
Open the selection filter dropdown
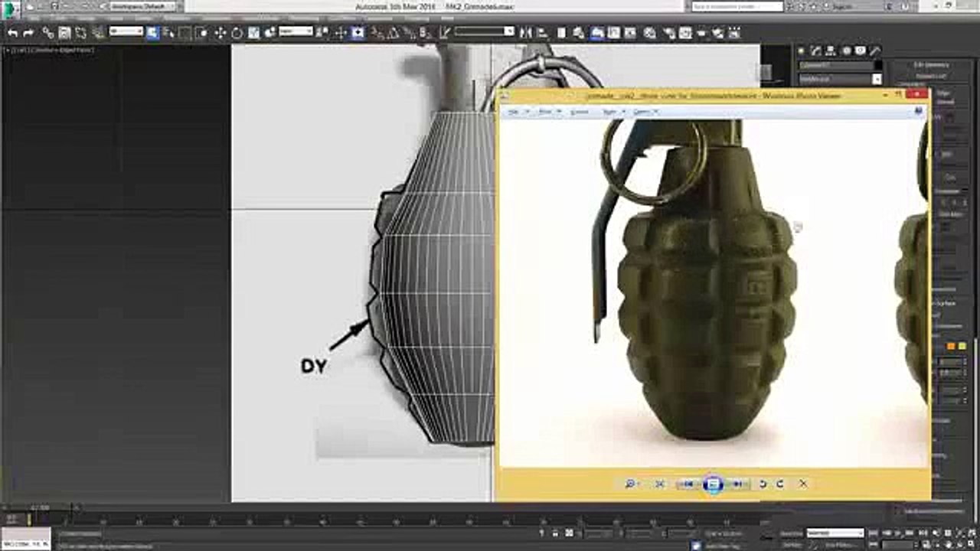tap(126, 31)
